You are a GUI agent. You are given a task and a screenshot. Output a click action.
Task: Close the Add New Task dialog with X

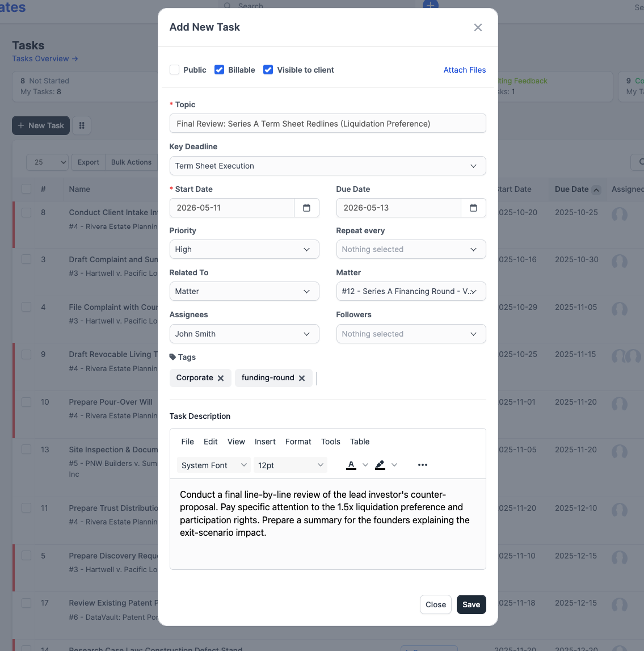[478, 27]
